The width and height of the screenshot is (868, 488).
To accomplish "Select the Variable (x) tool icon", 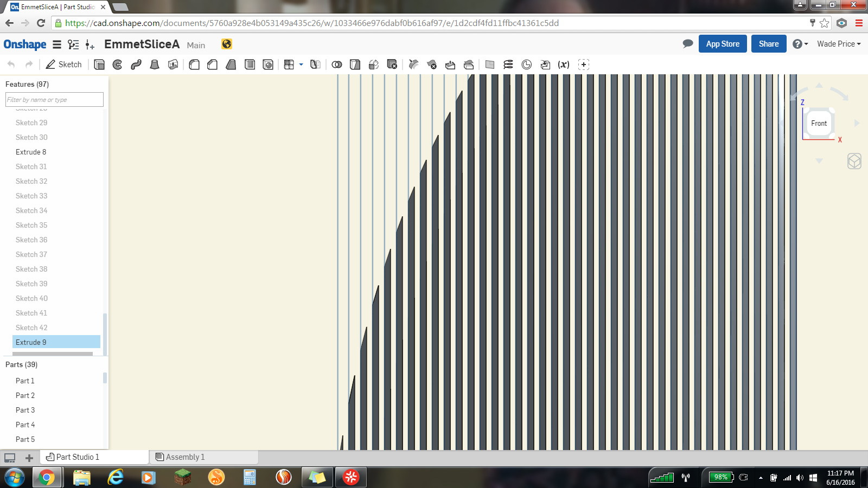I will [x=564, y=65].
